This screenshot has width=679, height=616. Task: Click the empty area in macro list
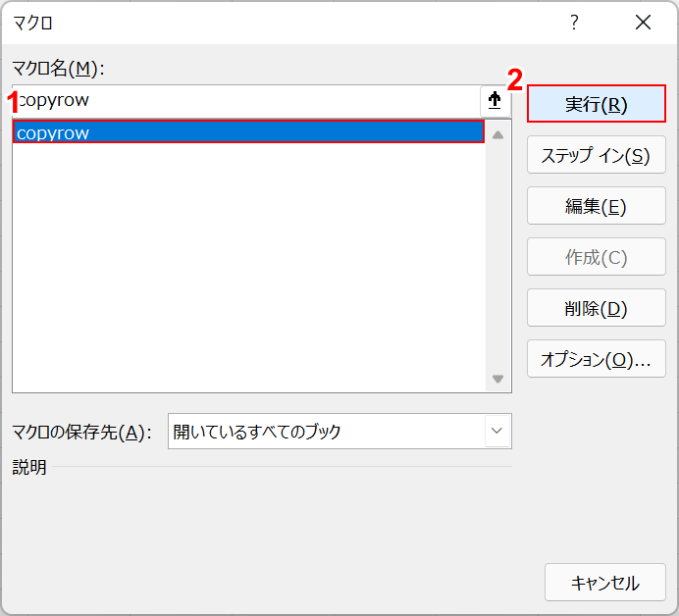[x=248, y=265]
